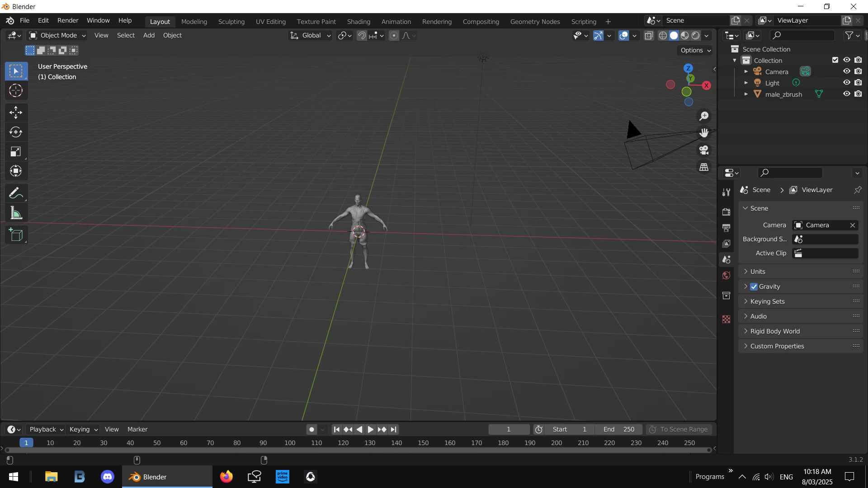Screen dimensions: 868x488
Task: Click the Options button in viewport
Action: pos(695,50)
